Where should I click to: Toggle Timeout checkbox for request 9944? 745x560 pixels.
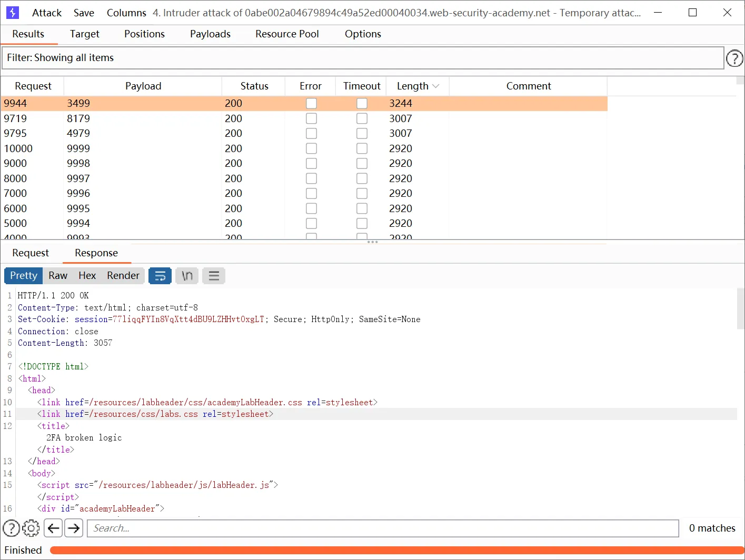(362, 103)
